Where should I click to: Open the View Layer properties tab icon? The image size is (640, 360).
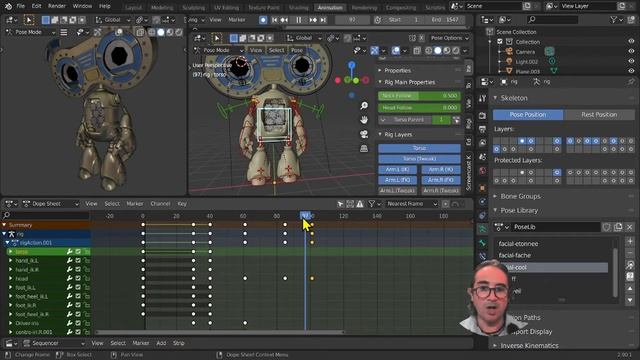click(482, 143)
